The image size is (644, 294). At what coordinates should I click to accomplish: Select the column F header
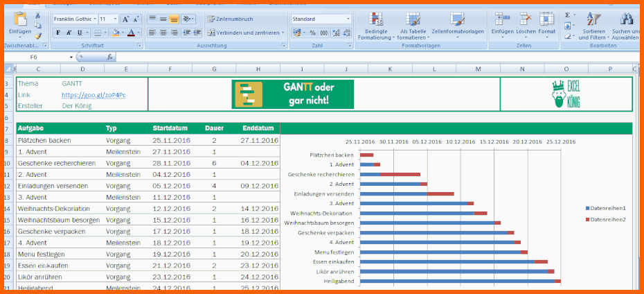[170, 69]
